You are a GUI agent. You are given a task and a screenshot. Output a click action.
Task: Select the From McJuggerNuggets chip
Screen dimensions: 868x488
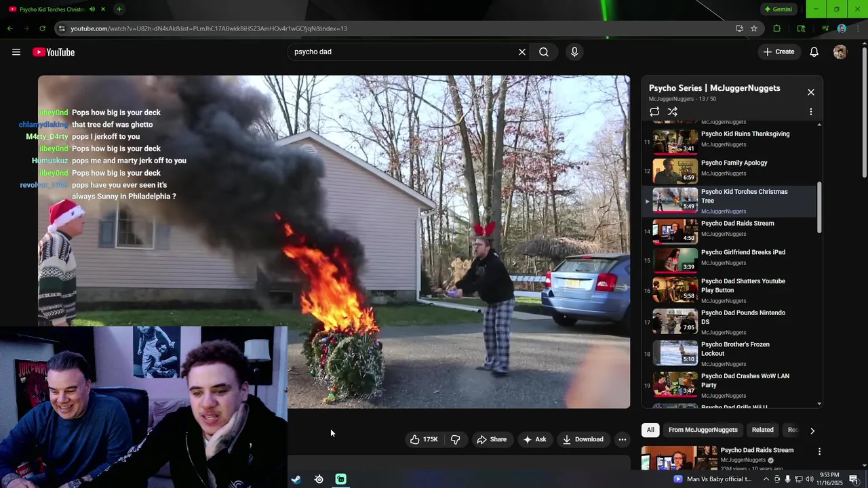coord(703,430)
